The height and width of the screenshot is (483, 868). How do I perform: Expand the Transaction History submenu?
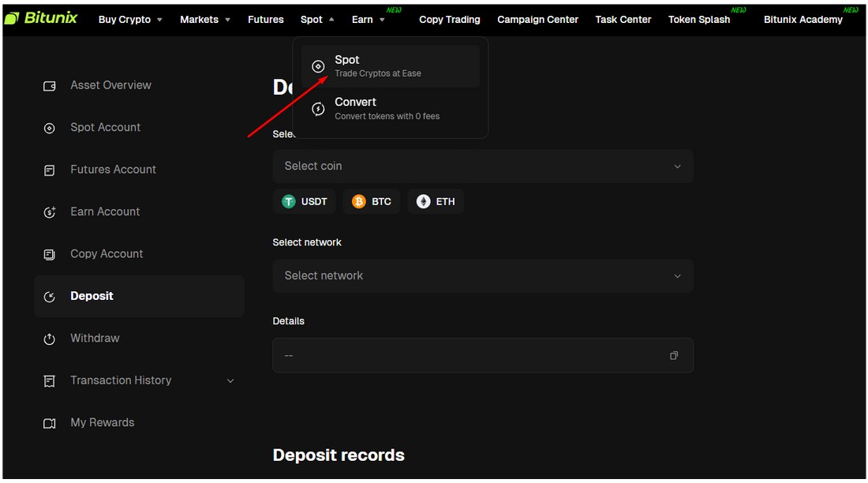230,381
